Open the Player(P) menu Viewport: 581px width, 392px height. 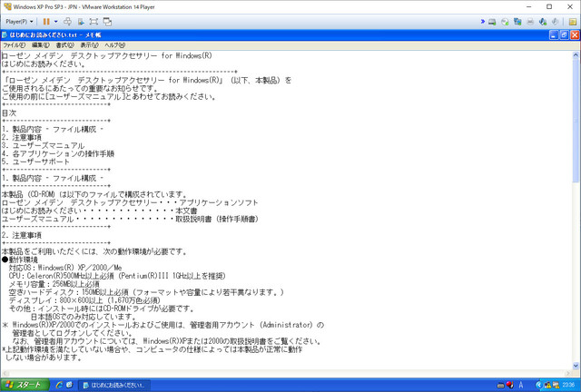pos(19,22)
